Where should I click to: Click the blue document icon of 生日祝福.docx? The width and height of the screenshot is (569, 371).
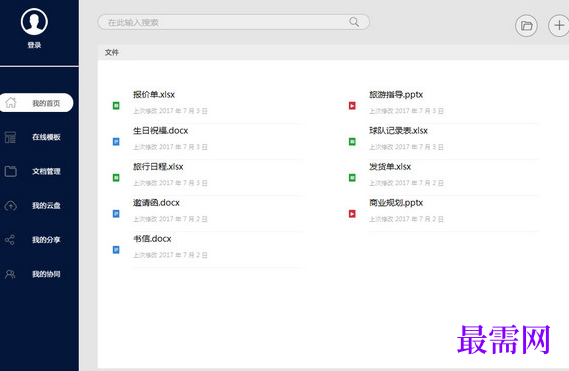[116, 142]
